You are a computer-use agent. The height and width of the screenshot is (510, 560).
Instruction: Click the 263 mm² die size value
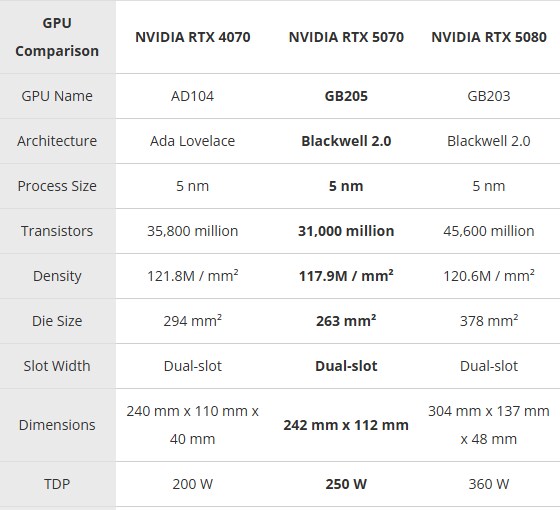(x=346, y=320)
